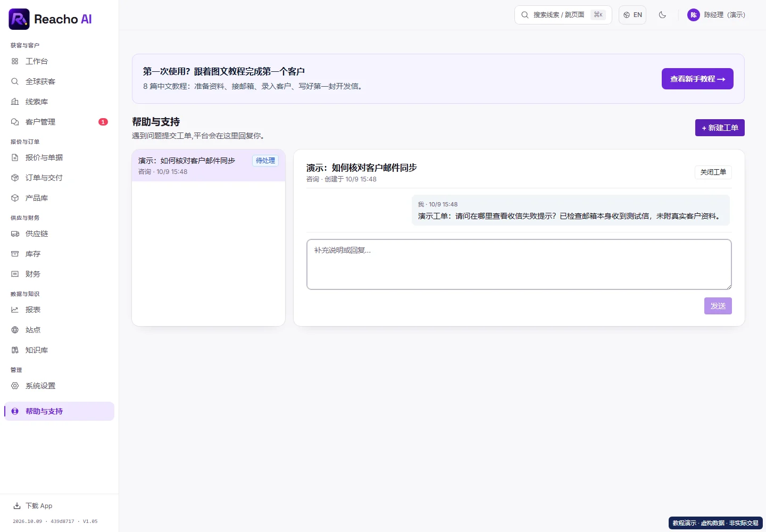Open 供应链 menu label
This screenshot has height=532, width=766.
37,234
